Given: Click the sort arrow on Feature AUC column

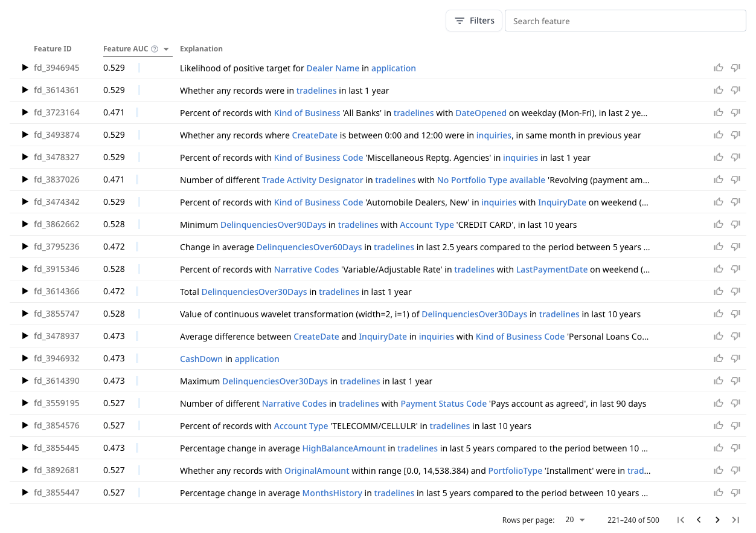Looking at the screenshot, I should pyautogui.click(x=167, y=48).
